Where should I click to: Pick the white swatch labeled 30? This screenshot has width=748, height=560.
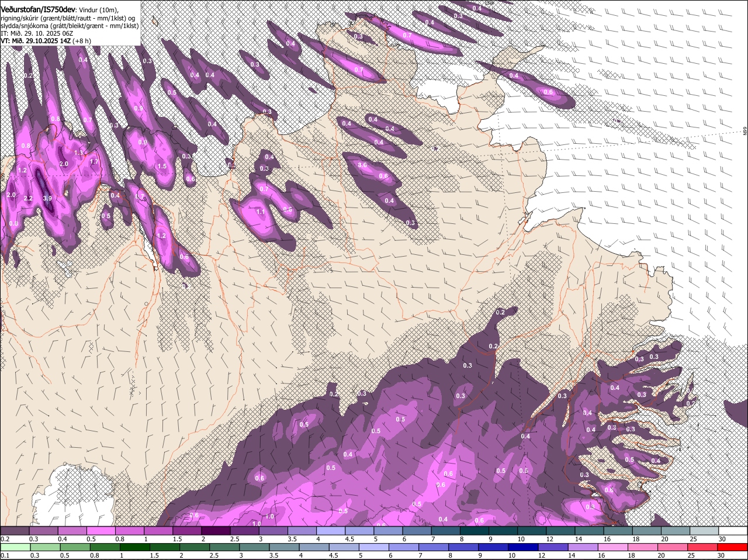[733, 531]
